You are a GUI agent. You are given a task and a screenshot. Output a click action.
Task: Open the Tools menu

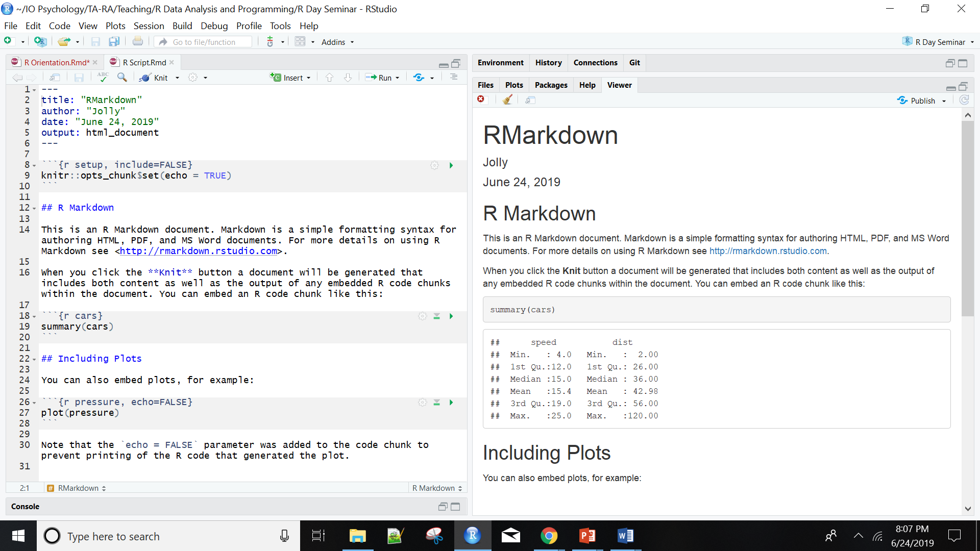[280, 26]
